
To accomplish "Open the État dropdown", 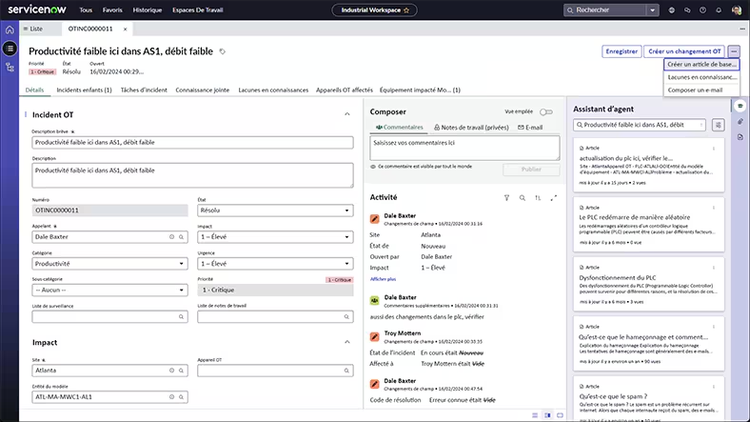I will (x=276, y=211).
